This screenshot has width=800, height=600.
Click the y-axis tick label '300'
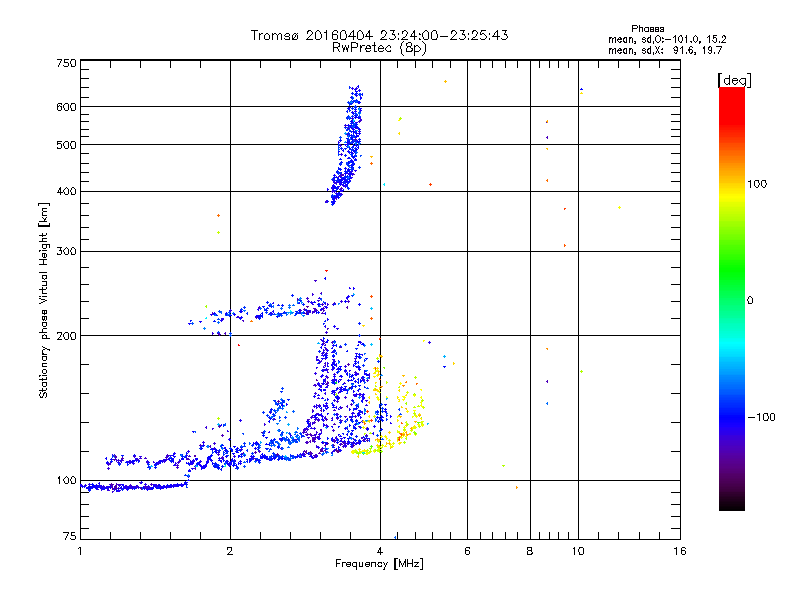[67, 252]
